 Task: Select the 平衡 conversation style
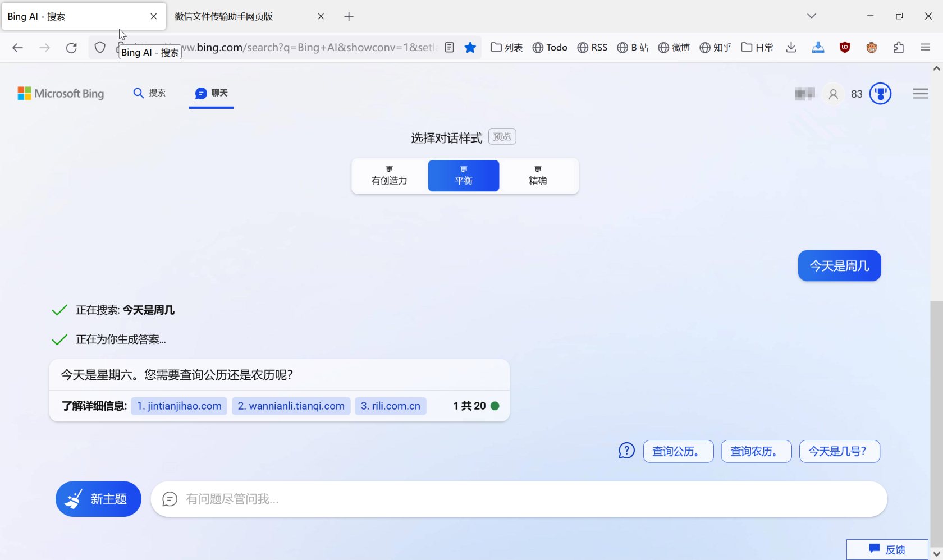[x=463, y=176]
